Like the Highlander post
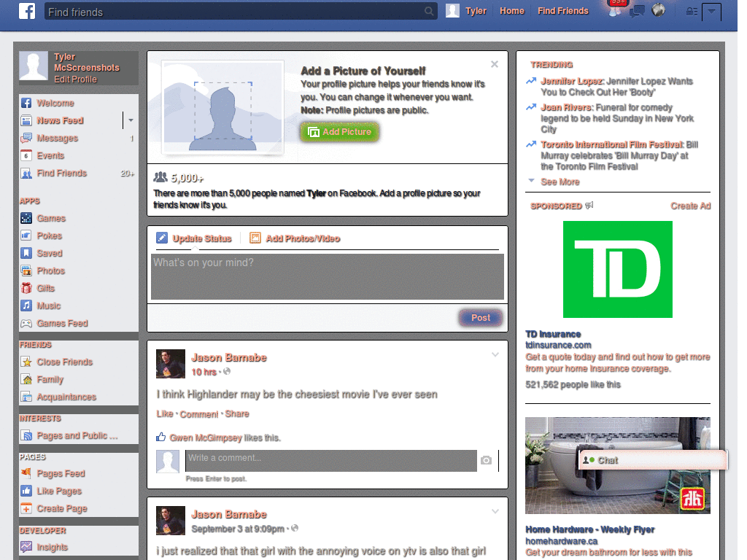The height and width of the screenshot is (560, 747). [x=165, y=414]
